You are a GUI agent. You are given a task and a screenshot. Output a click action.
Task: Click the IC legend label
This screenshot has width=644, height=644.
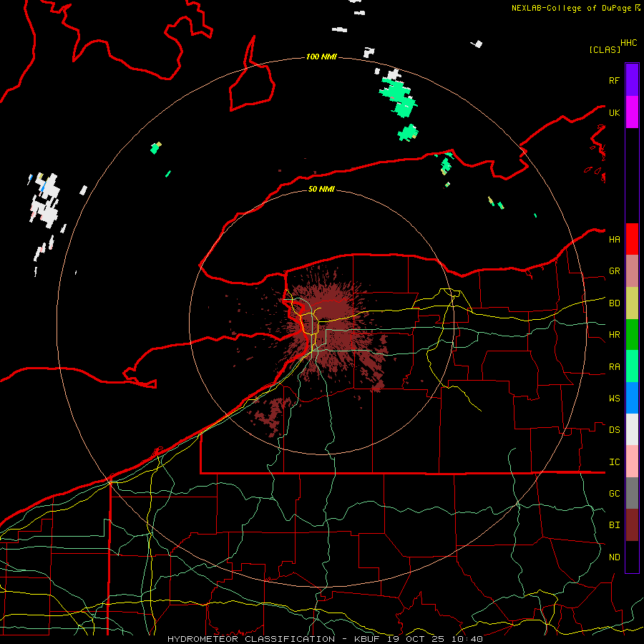[614, 462]
